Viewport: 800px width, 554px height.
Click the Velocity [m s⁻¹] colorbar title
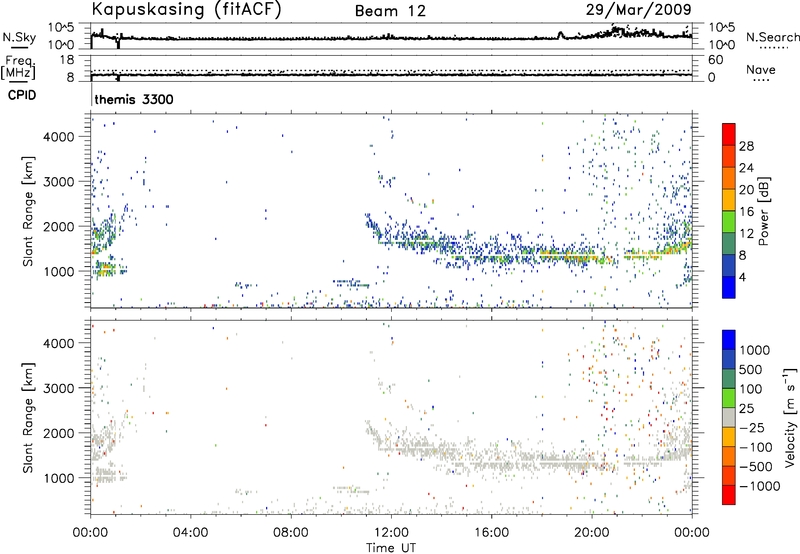(790, 417)
